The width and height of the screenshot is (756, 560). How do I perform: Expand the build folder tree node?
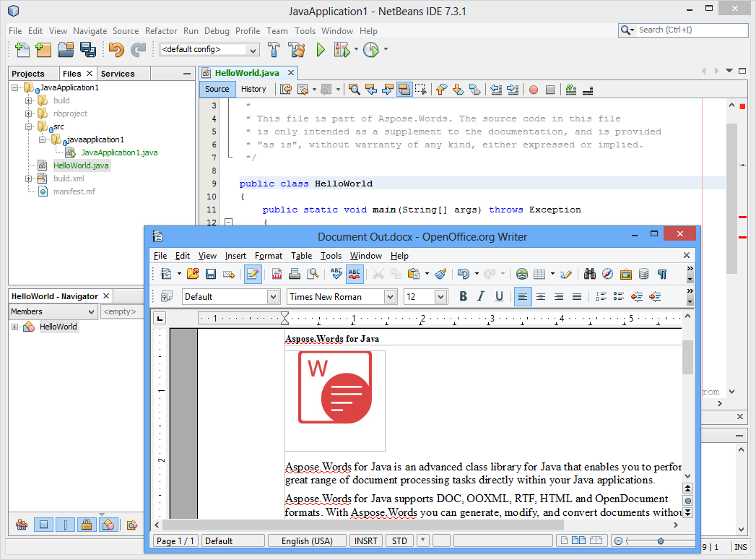point(29,100)
